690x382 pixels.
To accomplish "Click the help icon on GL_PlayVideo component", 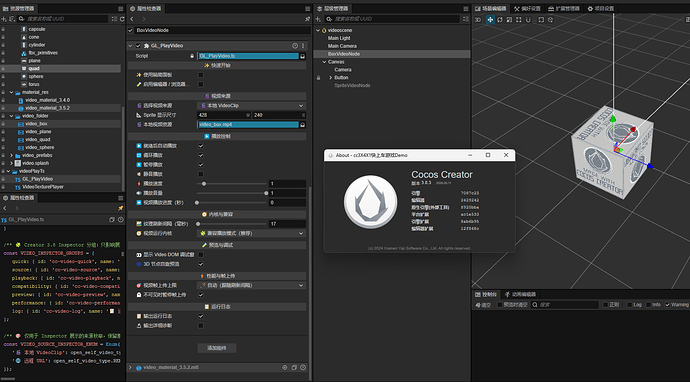I will (x=295, y=46).
